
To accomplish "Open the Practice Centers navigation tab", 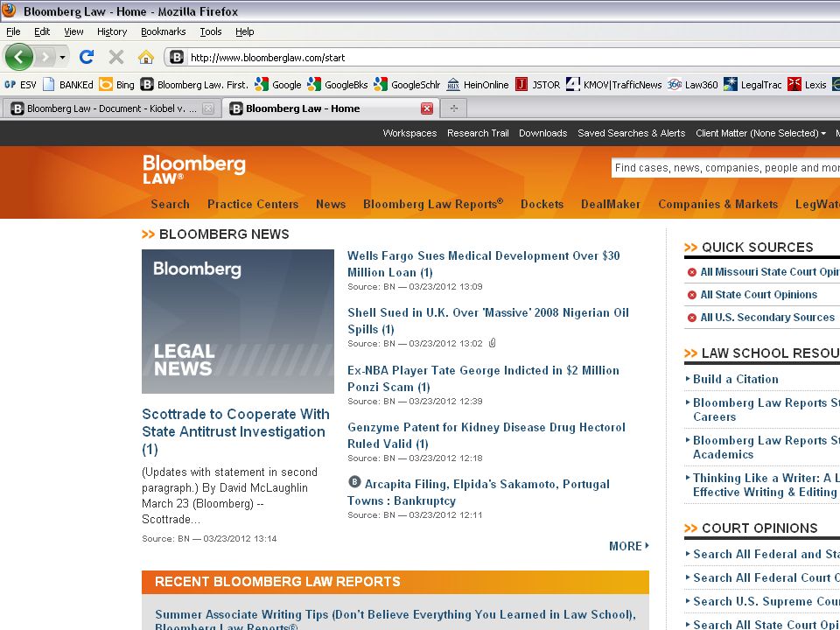I will tap(253, 204).
